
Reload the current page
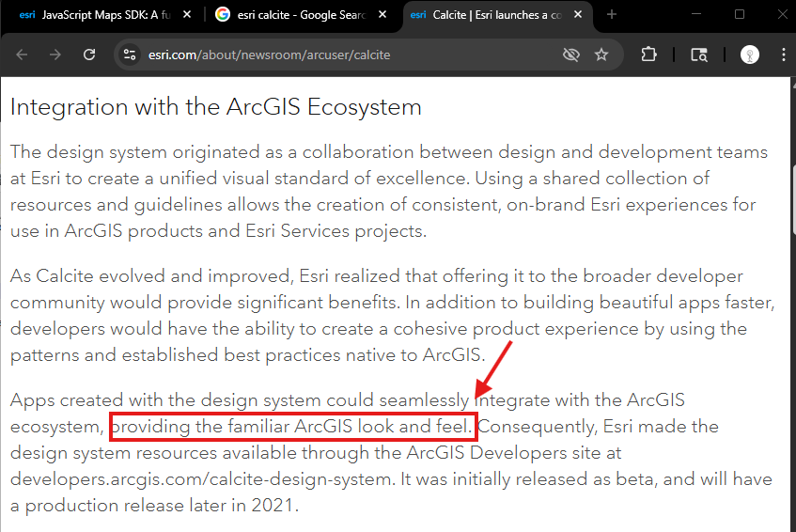89,55
